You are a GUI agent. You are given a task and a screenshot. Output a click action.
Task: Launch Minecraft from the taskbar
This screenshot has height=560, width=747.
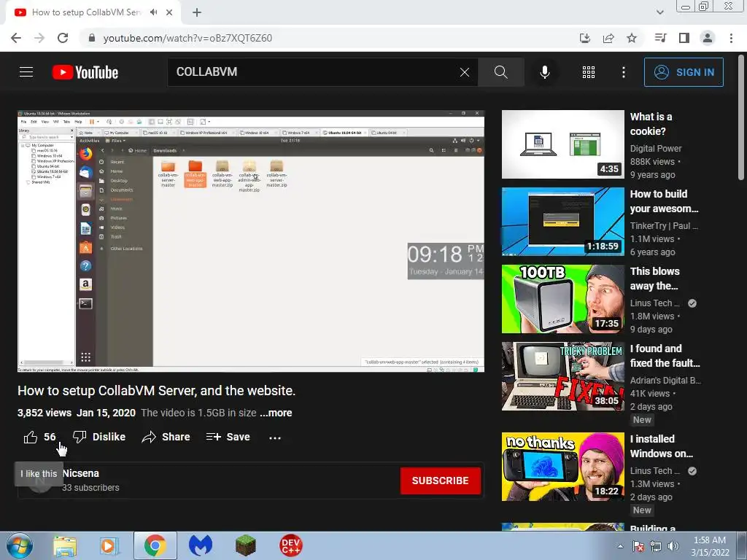[x=245, y=545]
